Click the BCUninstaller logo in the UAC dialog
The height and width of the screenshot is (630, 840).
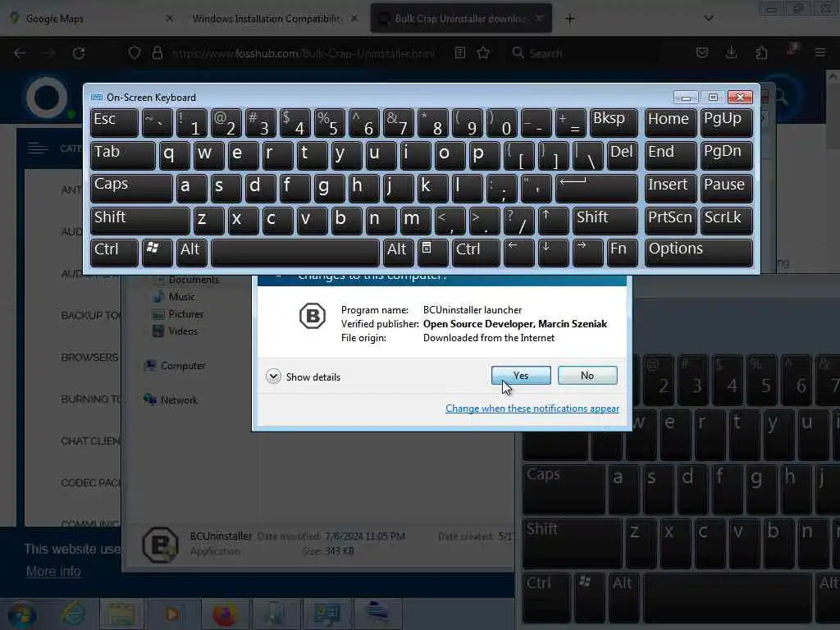[x=313, y=316]
